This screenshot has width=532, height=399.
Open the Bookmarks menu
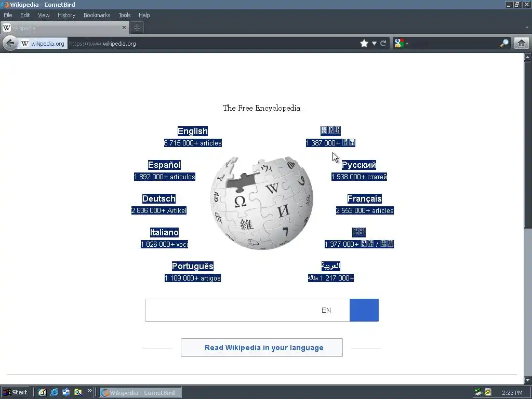point(97,15)
